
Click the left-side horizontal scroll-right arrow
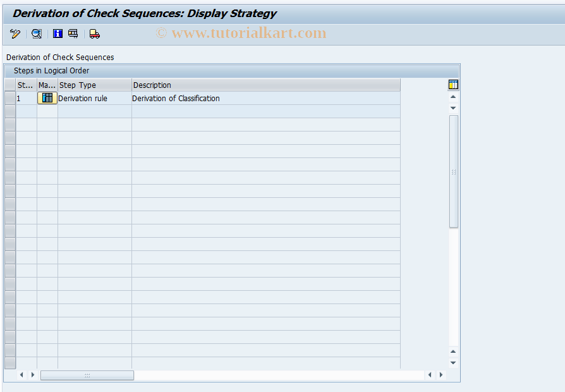tap(33, 375)
